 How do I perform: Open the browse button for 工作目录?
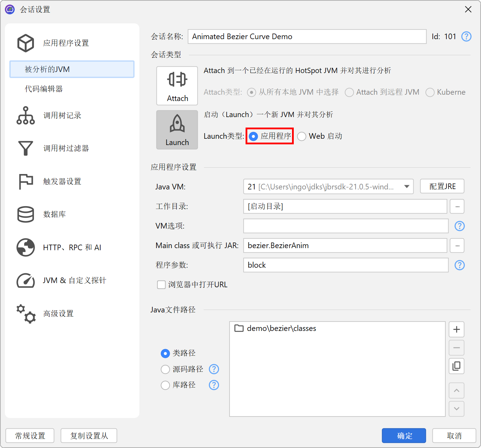(x=457, y=207)
